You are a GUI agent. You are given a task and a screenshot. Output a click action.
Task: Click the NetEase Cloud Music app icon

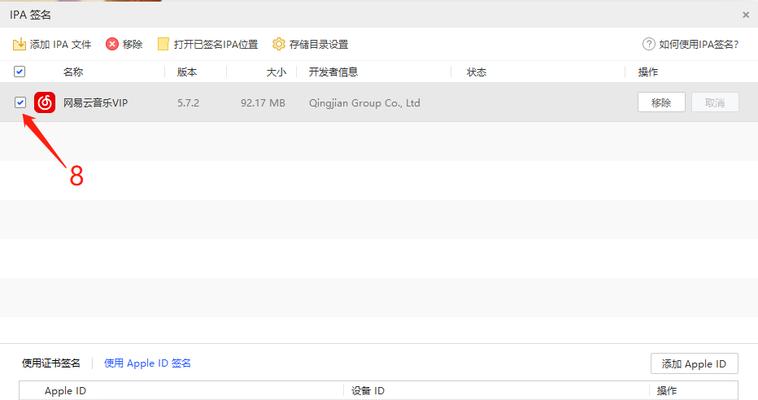click(x=44, y=103)
